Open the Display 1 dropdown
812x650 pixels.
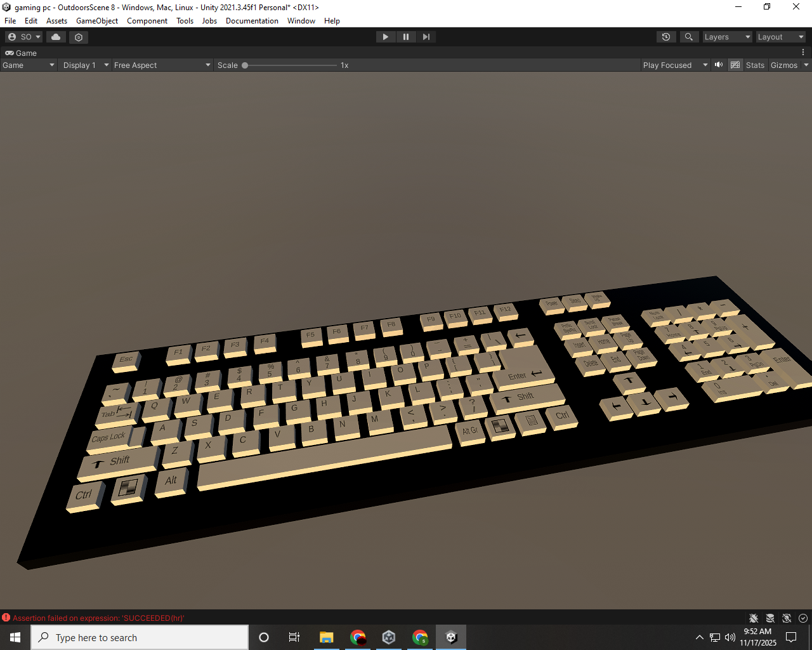pos(86,65)
